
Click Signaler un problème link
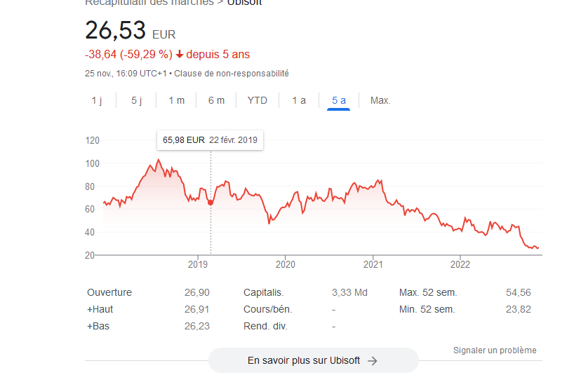coord(495,350)
